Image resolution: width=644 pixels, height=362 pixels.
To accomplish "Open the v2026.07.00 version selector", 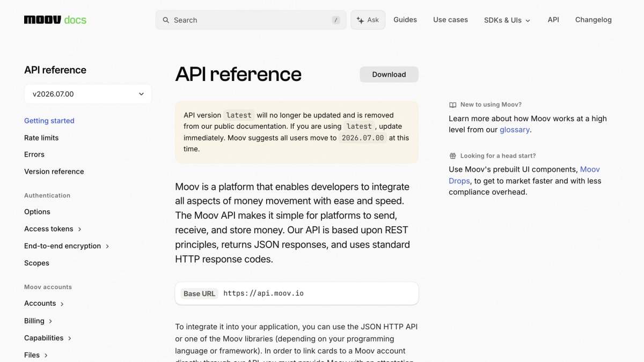I will tap(88, 94).
